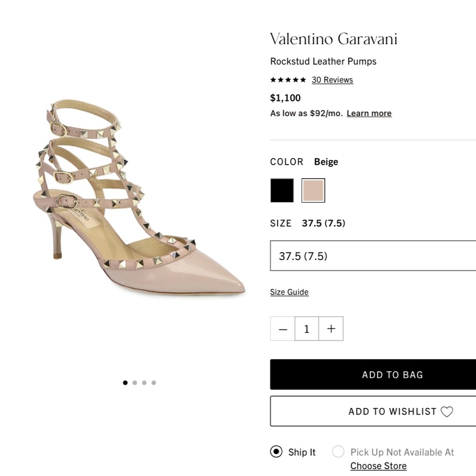The width and height of the screenshot is (476, 476).
Task: Click the minus icon to decrease quantity
Action: (x=282, y=328)
